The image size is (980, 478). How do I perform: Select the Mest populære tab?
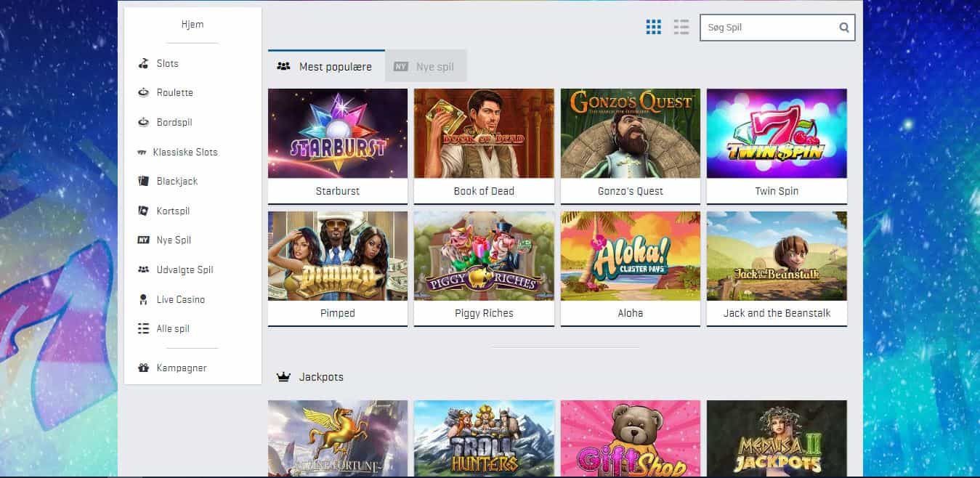click(325, 67)
